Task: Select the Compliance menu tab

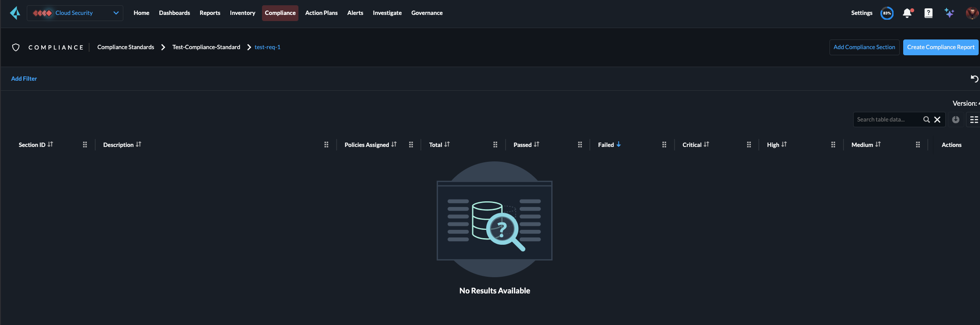Action: click(280, 13)
